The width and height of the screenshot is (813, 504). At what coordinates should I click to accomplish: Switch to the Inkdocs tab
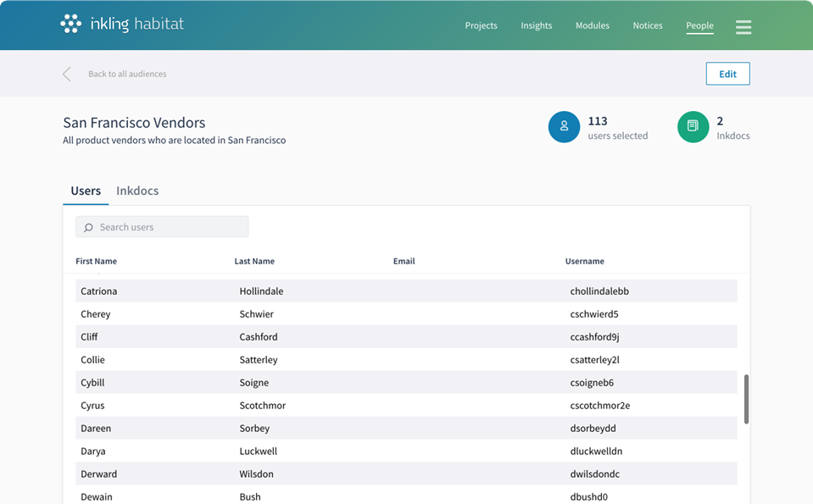point(137,191)
